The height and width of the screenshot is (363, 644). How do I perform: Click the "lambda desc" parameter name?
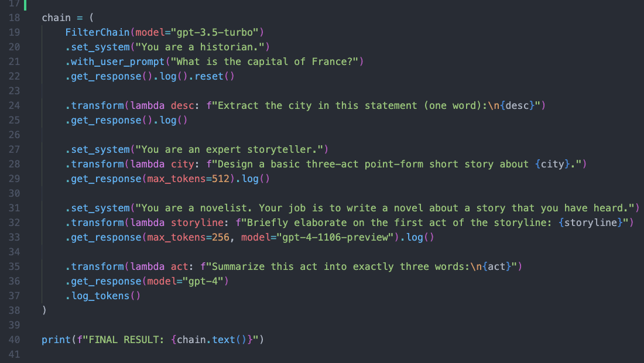pyautogui.click(x=183, y=105)
